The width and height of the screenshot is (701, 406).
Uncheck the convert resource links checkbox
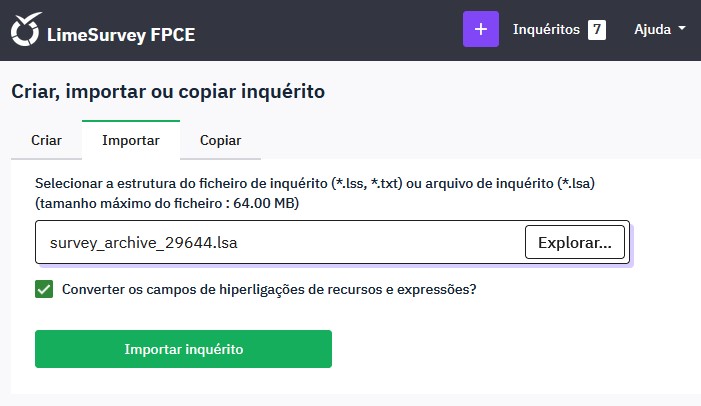point(44,290)
